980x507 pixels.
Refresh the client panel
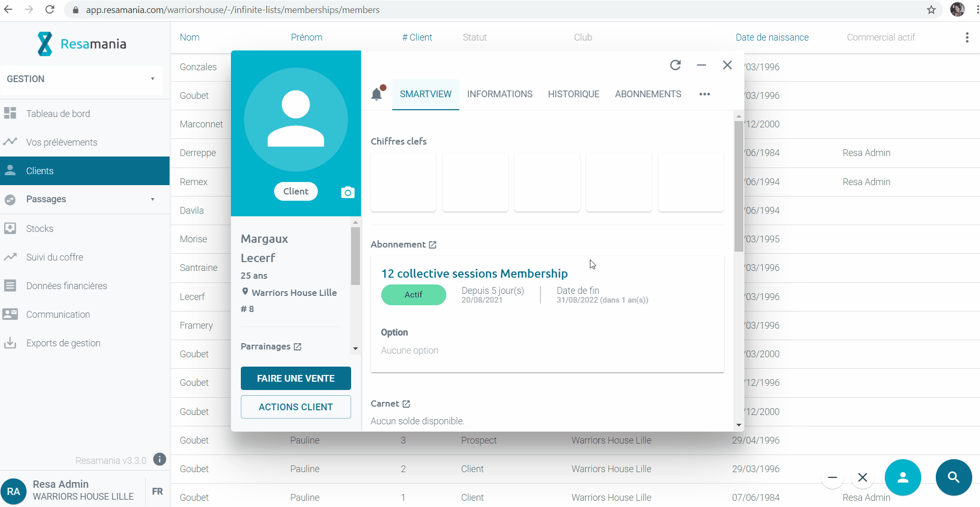(675, 65)
